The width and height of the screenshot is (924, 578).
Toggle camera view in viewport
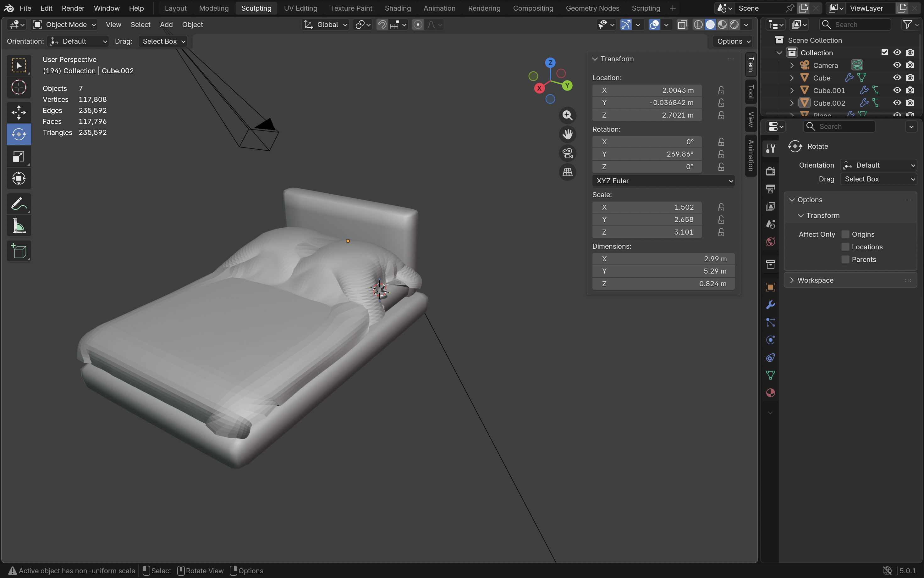pyautogui.click(x=567, y=153)
